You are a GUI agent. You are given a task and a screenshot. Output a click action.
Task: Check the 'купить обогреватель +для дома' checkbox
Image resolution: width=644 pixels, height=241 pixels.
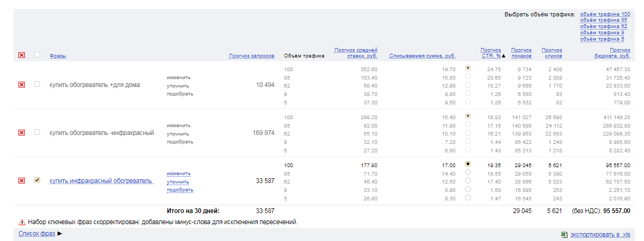coord(37,84)
